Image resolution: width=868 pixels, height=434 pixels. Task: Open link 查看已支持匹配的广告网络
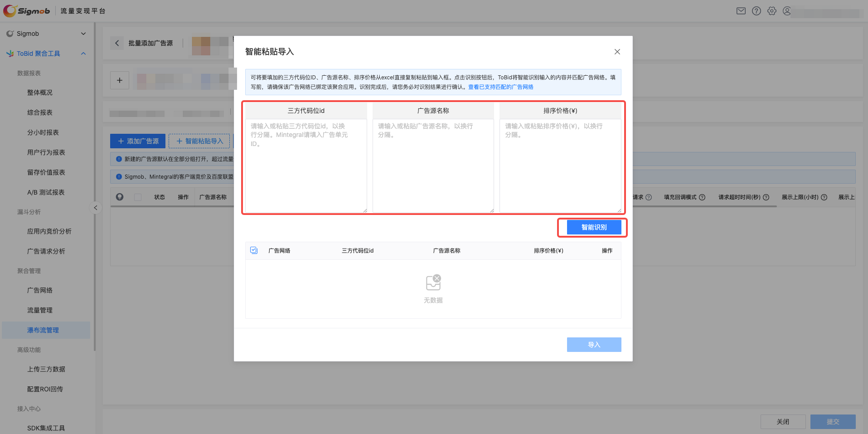click(x=500, y=87)
